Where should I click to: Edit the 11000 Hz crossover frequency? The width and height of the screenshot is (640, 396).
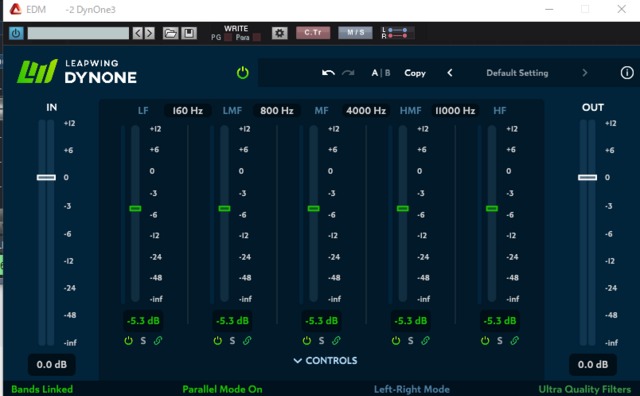click(455, 111)
